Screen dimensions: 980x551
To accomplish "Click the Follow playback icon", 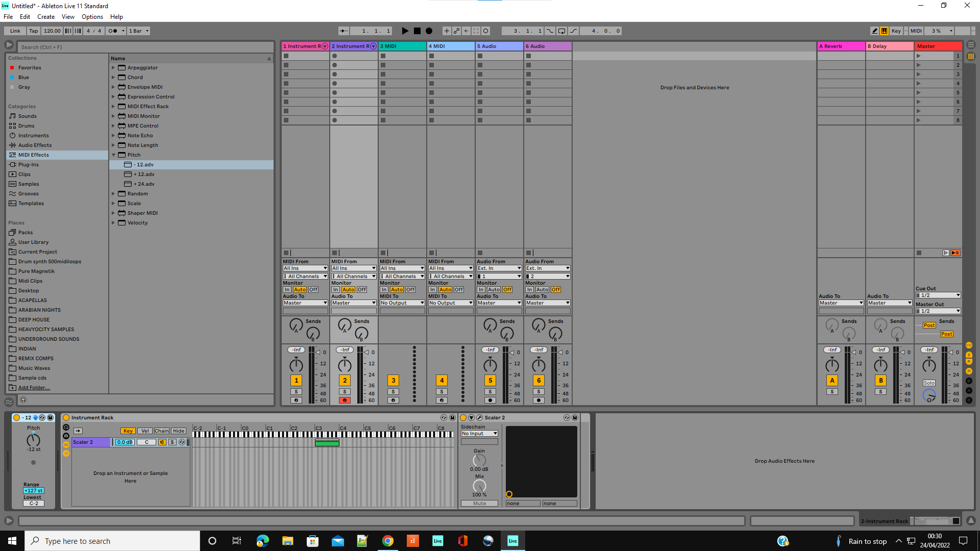I will coord(344,31).
